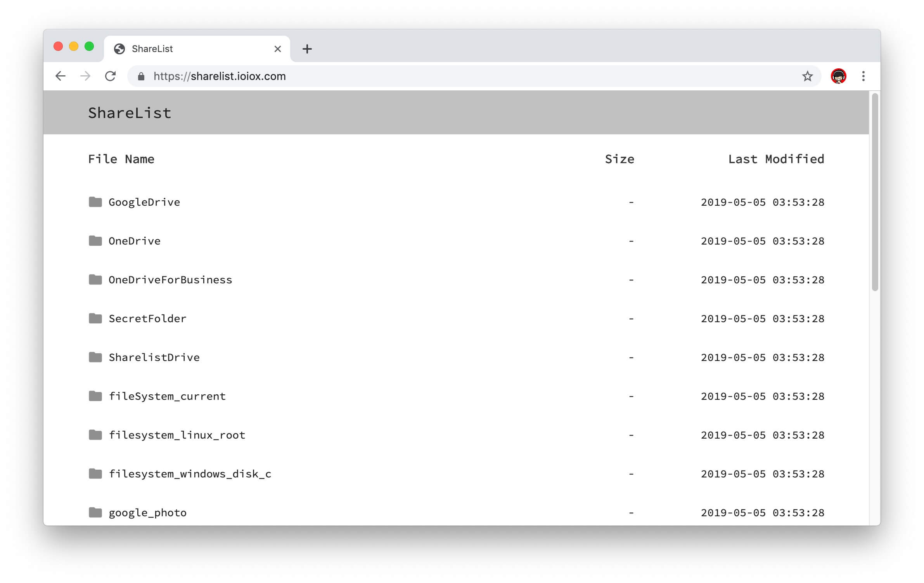Image resolution: width=924 pixels, height=583 pixels.
Task: Click the google_photo folder icon
Action: point(95,512)
